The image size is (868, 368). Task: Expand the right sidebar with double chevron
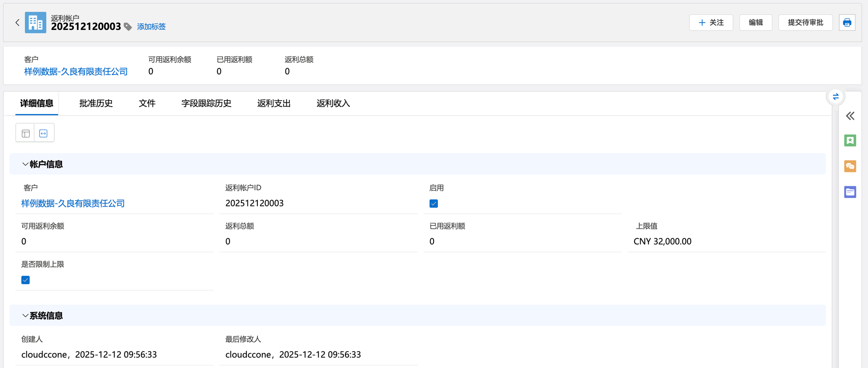coord(850,116)
